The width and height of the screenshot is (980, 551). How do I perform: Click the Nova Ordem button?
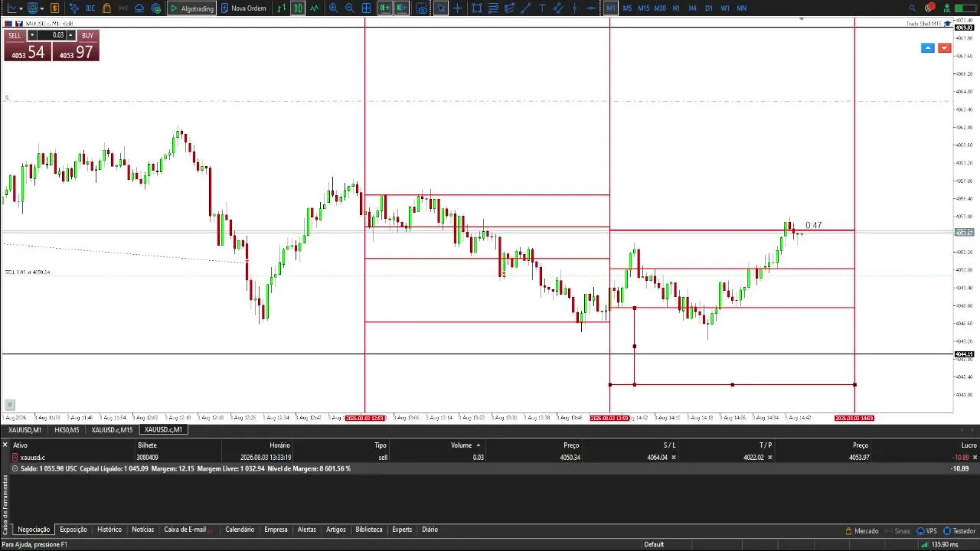click(x=243, y=8)
